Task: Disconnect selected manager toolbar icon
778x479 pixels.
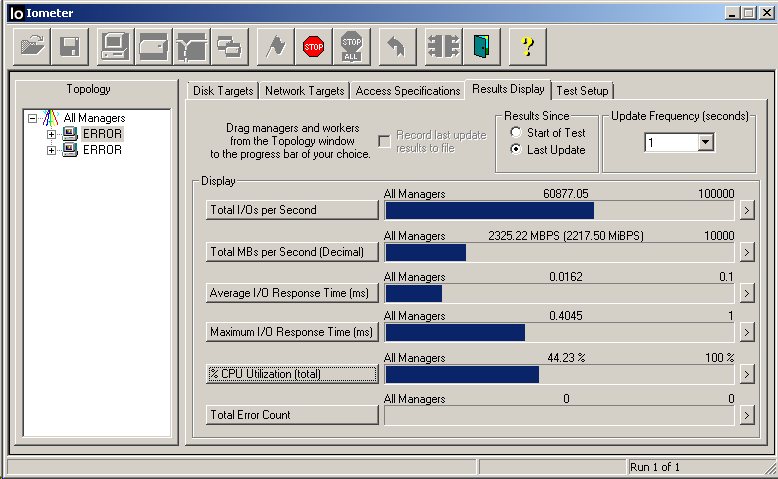Action: tap(444, 47)
